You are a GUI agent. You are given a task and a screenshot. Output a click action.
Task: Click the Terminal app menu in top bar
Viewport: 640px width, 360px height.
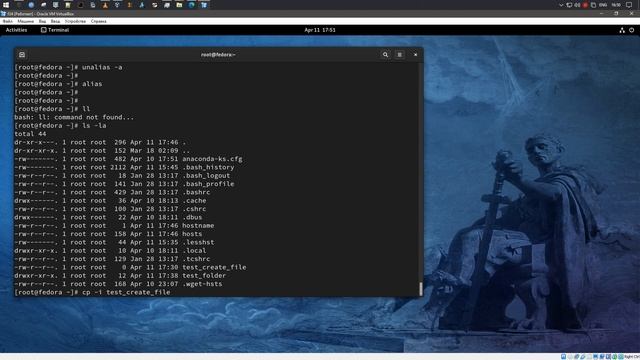coord(55,30)
